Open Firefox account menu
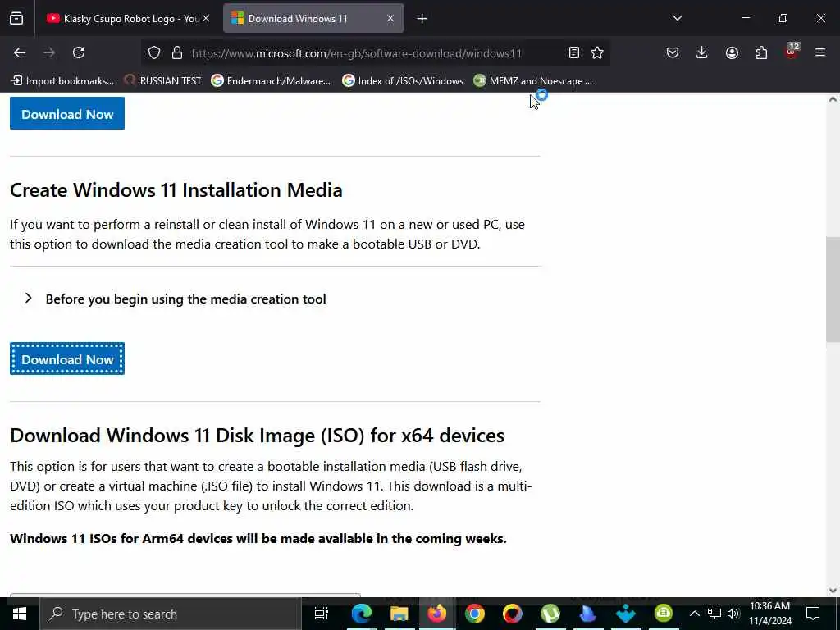The image size is (840, 630). 732,52
